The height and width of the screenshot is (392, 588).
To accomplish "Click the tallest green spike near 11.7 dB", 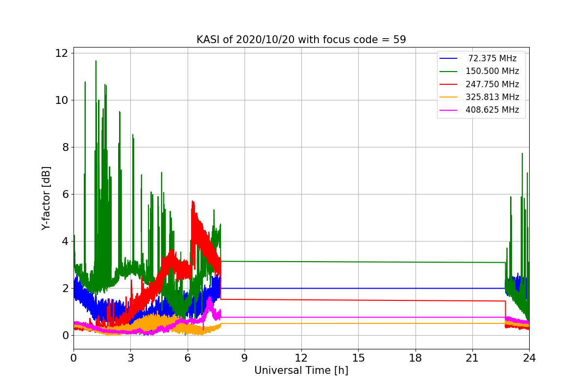I will pyautogui.click(x=96, y=62).
